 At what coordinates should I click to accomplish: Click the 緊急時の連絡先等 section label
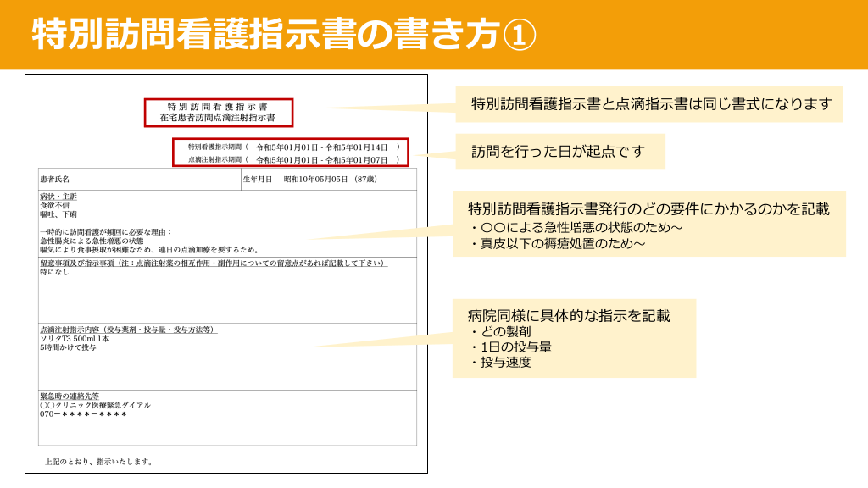[70, 396]
